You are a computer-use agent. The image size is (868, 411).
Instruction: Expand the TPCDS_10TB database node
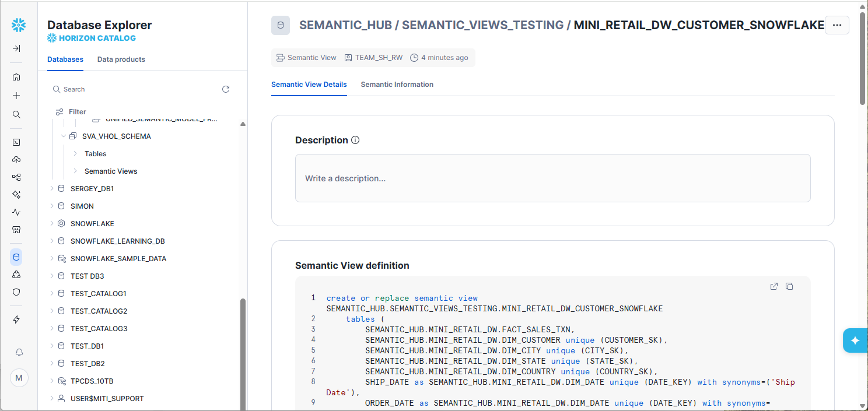click(52, 381)
